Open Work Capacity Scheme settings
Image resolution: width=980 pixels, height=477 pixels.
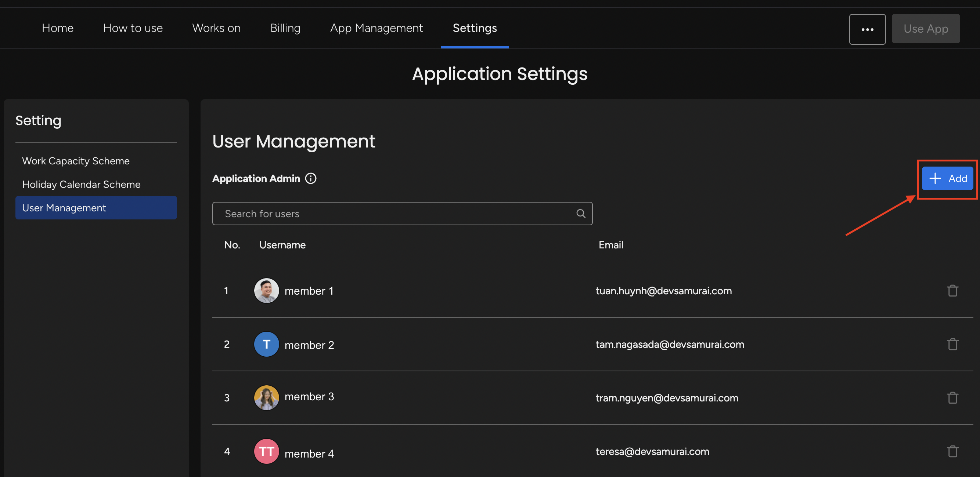click(x=76, y=160)
